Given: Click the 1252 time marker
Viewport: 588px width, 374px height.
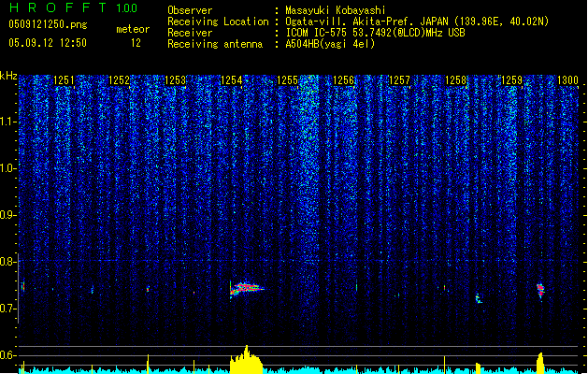Looking at the screenshot, I should [120, 80].
